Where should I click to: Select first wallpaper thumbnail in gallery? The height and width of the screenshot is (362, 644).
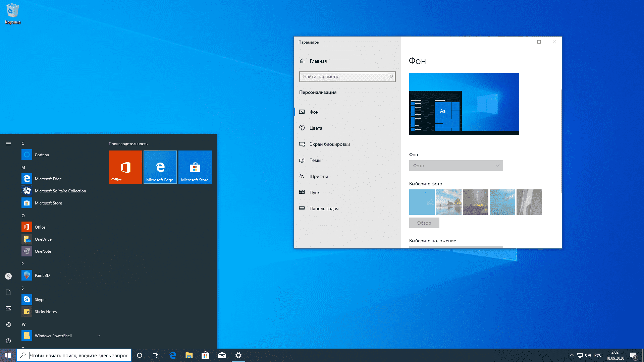pos(422,201)
